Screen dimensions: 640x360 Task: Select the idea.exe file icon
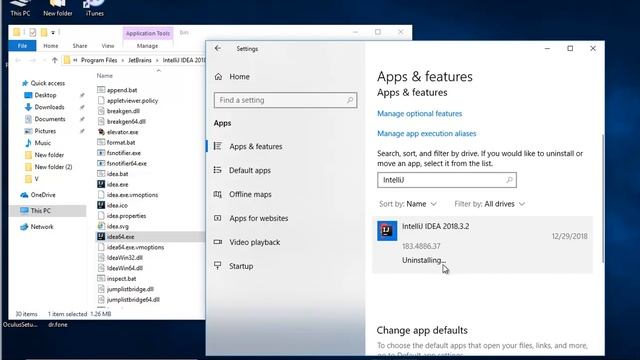(101, 184)
